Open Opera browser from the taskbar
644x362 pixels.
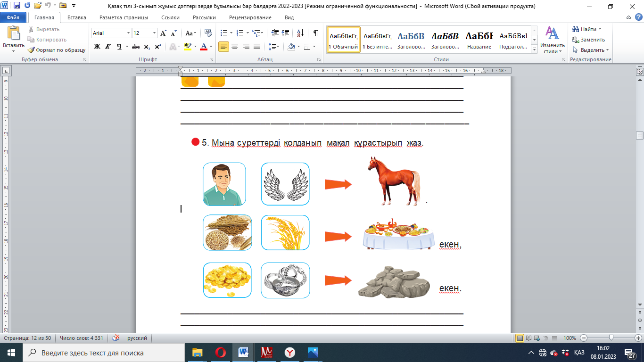[220, 353]
